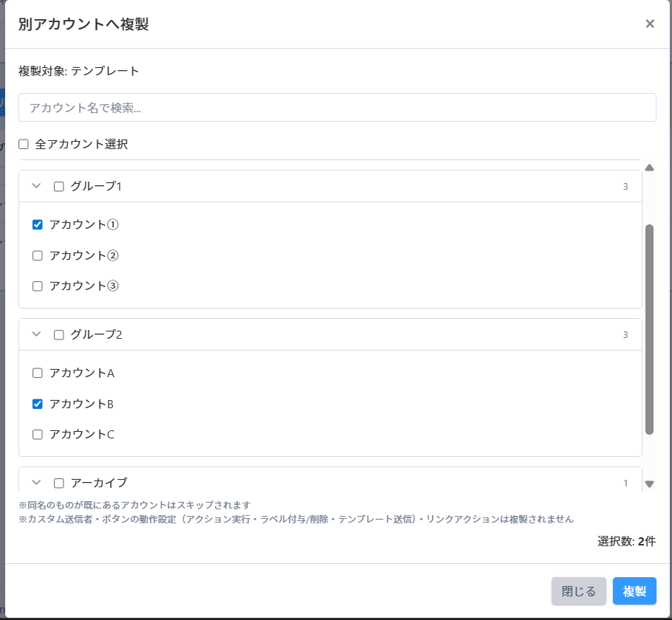Collapse the グループ1 section chevron
The width and height of the screenshot is (672, 620).
click(36, 186)
